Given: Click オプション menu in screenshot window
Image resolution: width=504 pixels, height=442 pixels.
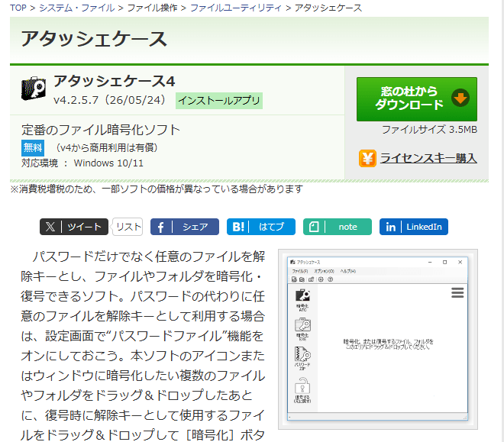Looking at the screenshot, I should pyautogui.click(x=324, y=271).
